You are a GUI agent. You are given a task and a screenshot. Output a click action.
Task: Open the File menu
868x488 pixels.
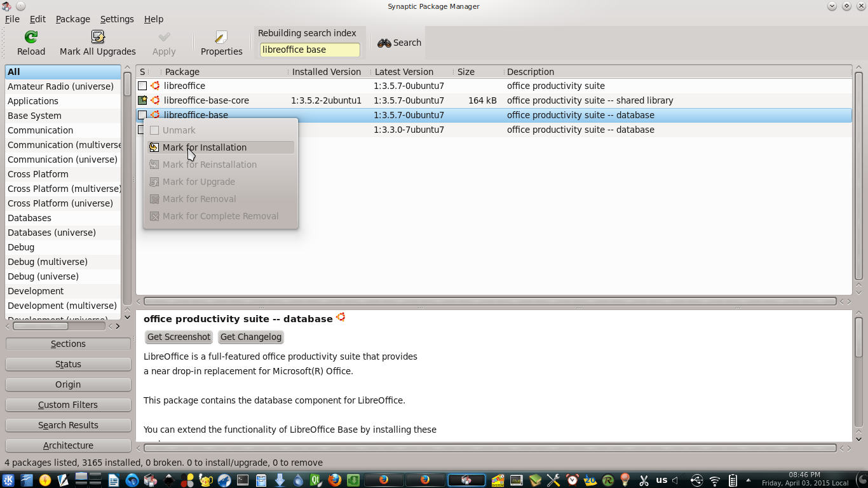pyautogui.click(x=12, y=19)
